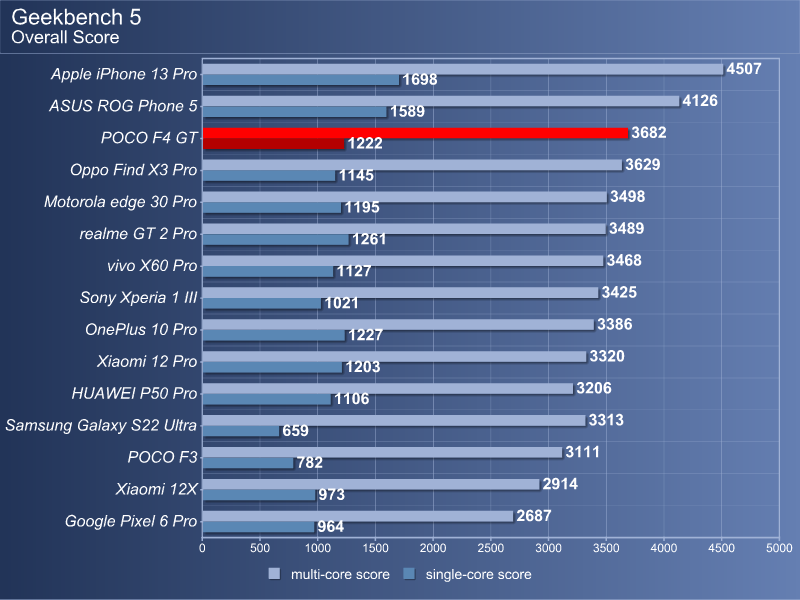
Task: Click the x-axis tick label "2500"
Action: (x=491, y=548)
